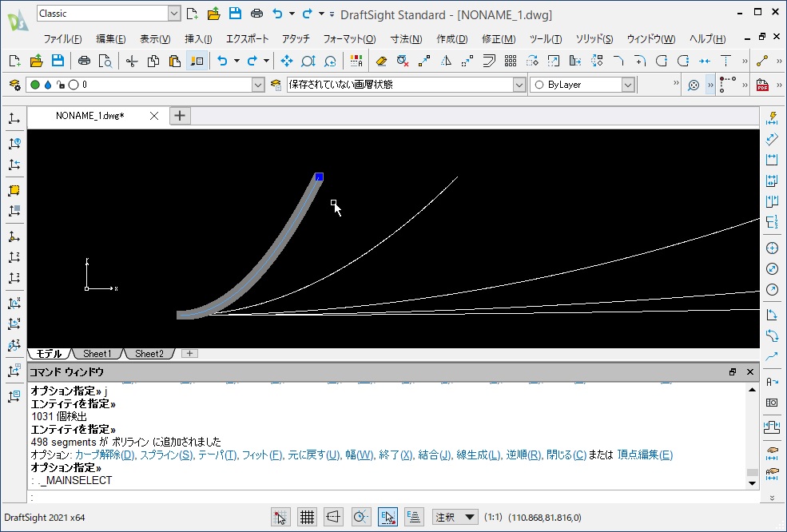The width and height of the screenshot is (787, 532).
Task: Click the (1:1) scale readout
Action: click(x=493, y=518)
